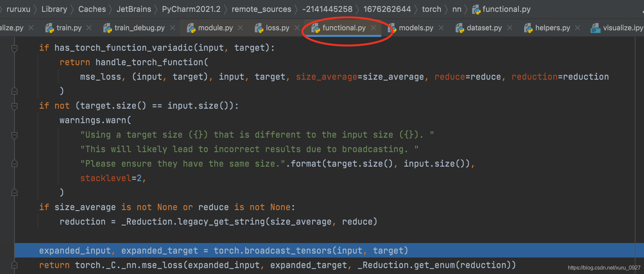The height and width of the screenshot is (274, 644).
Task: Click the notebook icon on visualize.ipy tab
Action: (x=595, y=28)
